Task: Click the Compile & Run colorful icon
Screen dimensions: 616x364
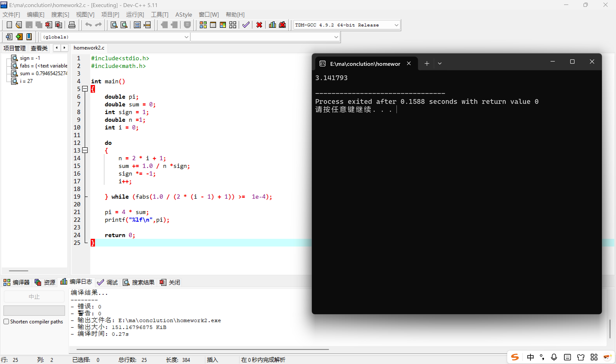Action: pos(223,25)
